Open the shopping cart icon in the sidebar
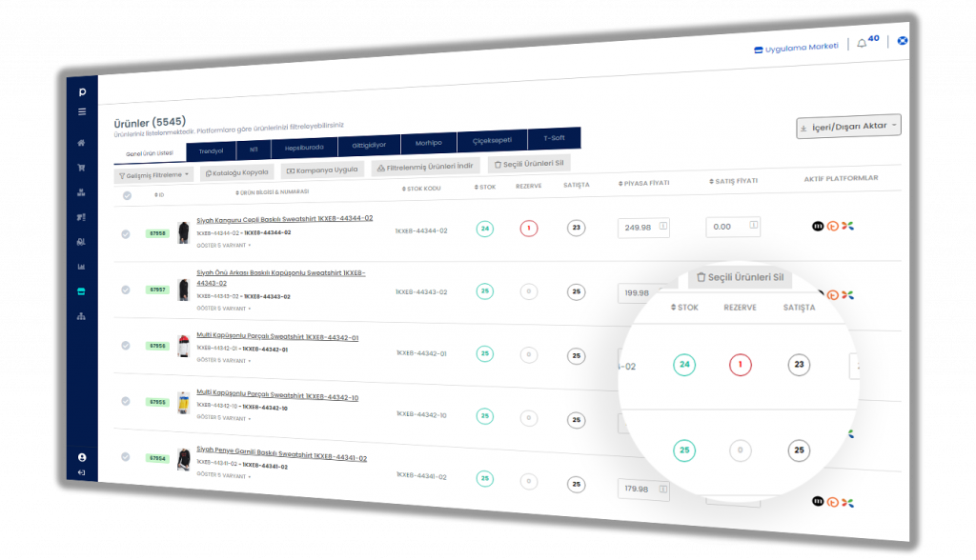This screenshot has width=976, height=560. [x=82, y=168]
